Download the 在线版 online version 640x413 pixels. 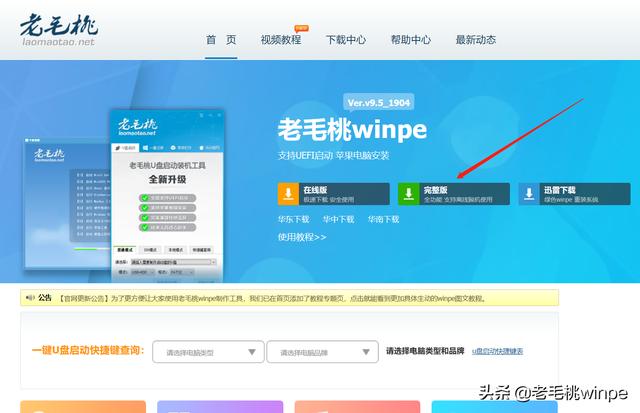coord(334,194)
